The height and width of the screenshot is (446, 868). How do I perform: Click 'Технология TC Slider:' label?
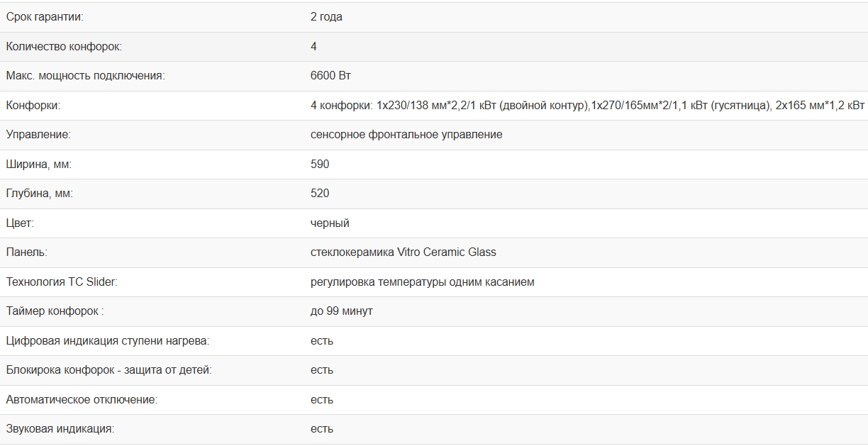(62, 282)
